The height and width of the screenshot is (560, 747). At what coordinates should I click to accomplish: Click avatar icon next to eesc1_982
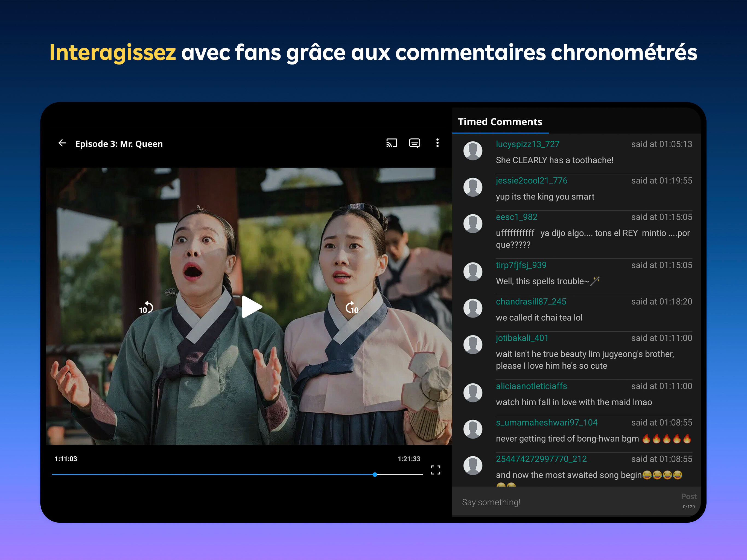pyautogui.click(x=473, y=224)
